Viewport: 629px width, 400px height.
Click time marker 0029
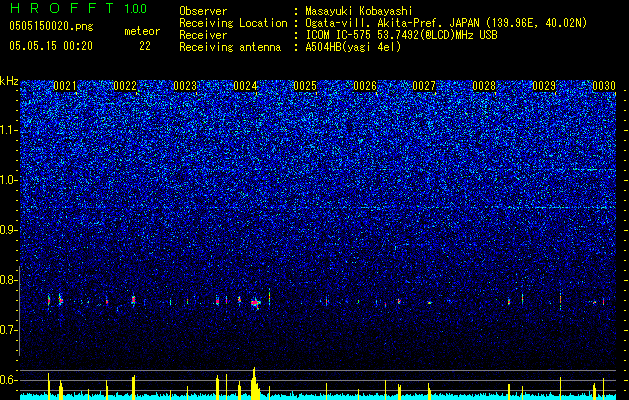tap(544, 86)
